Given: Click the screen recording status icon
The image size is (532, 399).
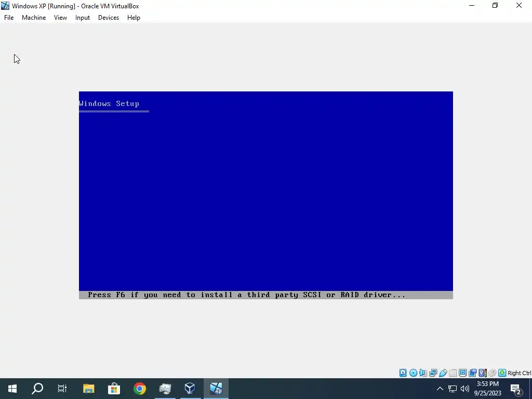Looking at the screenshot, I should (472, 373).
